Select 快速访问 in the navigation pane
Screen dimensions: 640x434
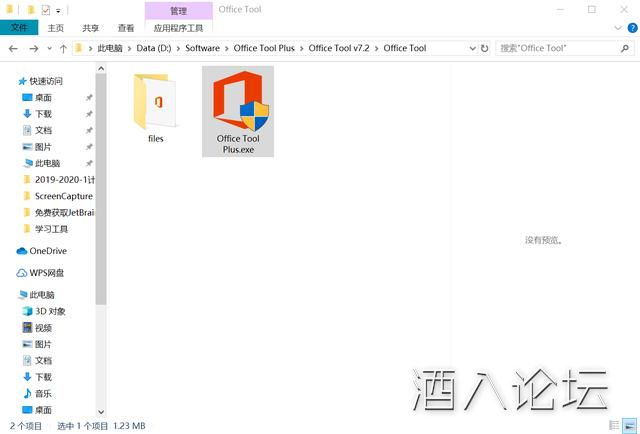pos(46,81)
